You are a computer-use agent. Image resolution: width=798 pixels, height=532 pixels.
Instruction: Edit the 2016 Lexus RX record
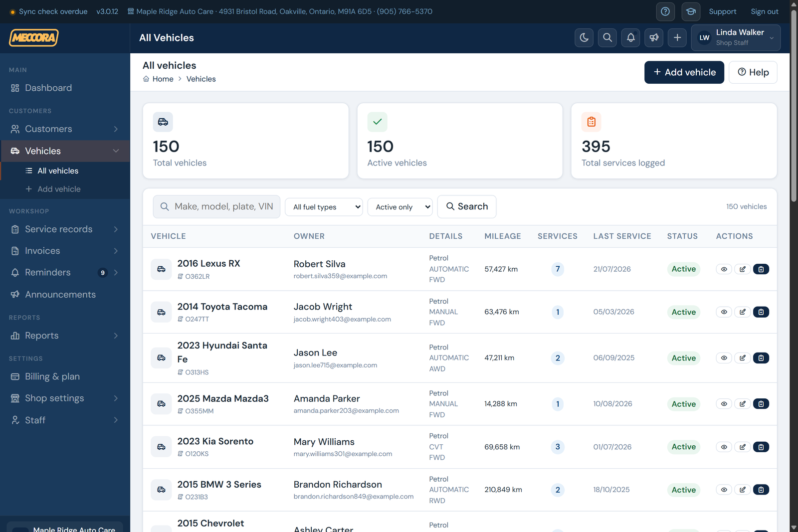743,269
